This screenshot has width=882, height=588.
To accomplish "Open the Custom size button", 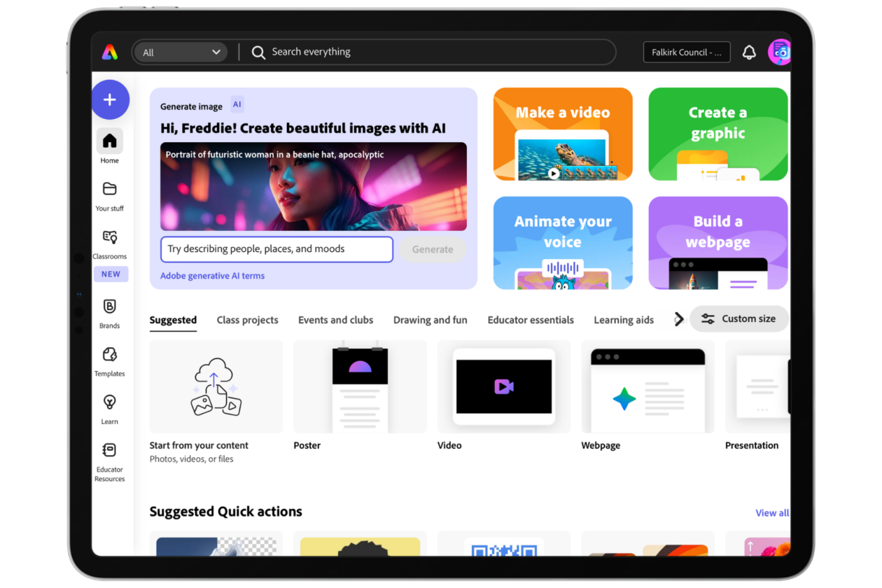I will point(738,319).
